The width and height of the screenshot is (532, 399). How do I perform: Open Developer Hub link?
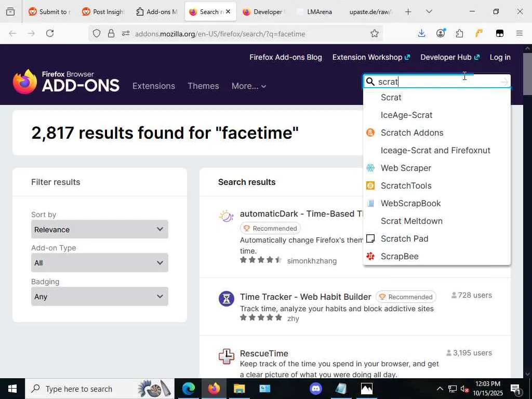[450, 57]
